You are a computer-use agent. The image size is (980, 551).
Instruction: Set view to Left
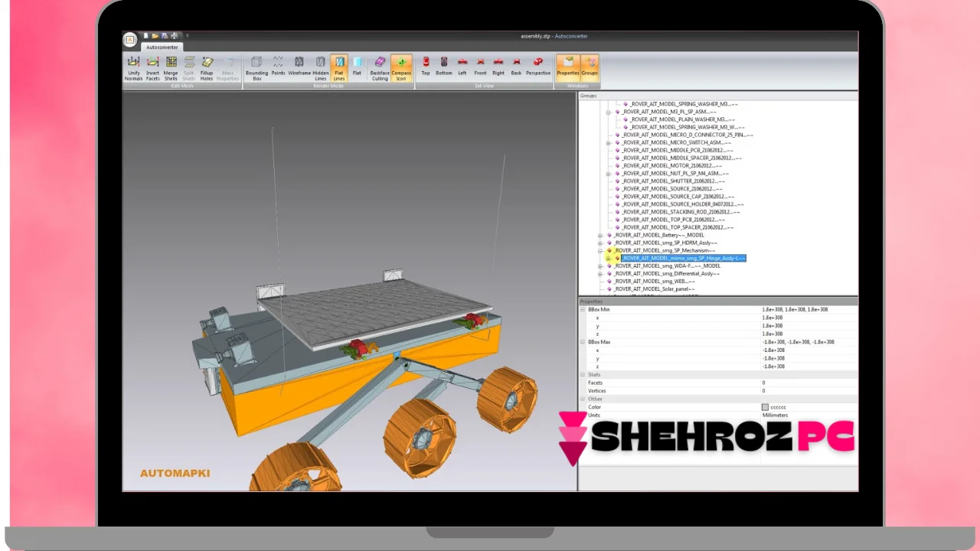tap(462, 66)
